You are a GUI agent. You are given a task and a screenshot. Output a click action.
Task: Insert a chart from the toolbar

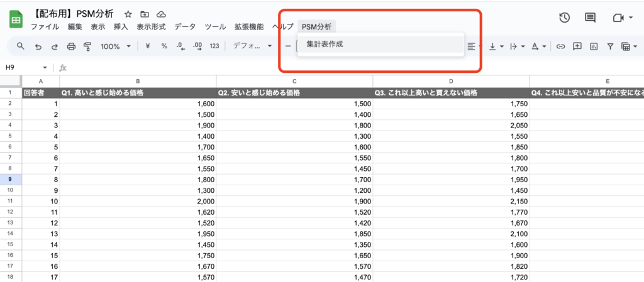pos(593,46)
